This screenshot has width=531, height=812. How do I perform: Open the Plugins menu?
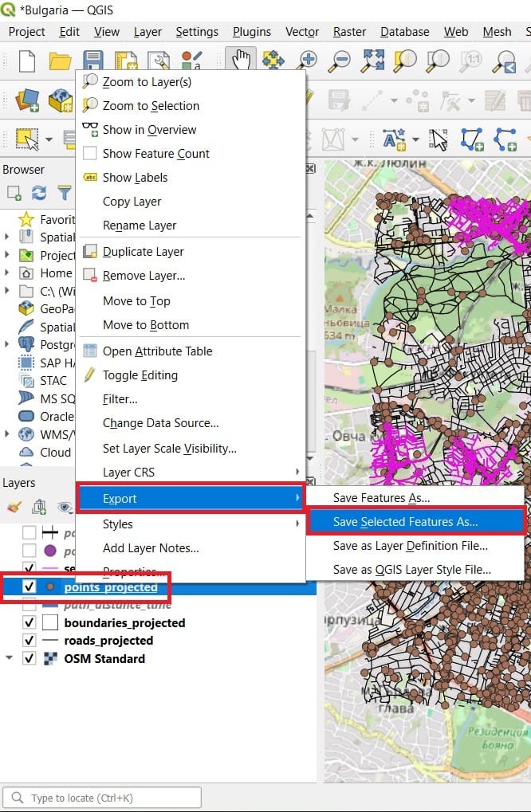[252, 32]
